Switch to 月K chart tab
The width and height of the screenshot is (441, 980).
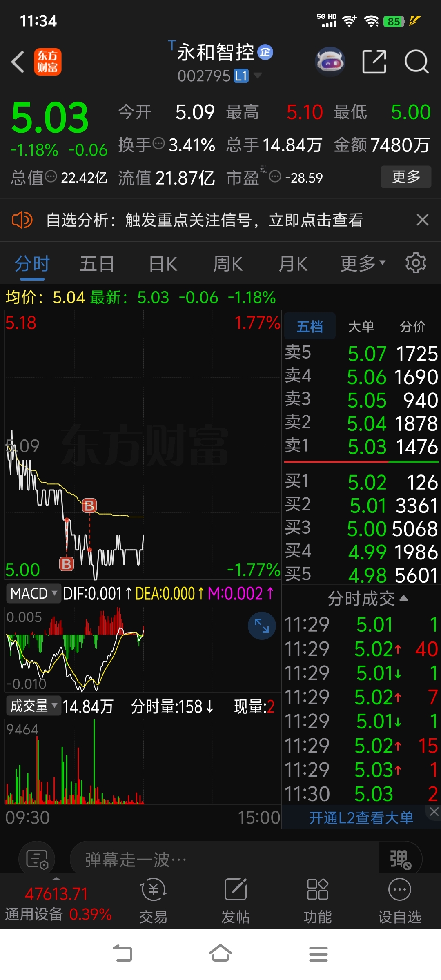[x=293, y=263]
